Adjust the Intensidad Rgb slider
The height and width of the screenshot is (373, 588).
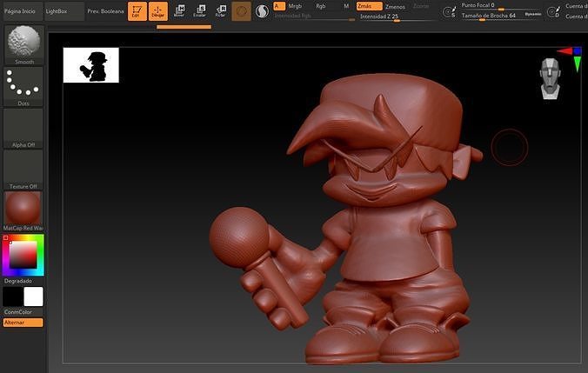tap(314, 17)
